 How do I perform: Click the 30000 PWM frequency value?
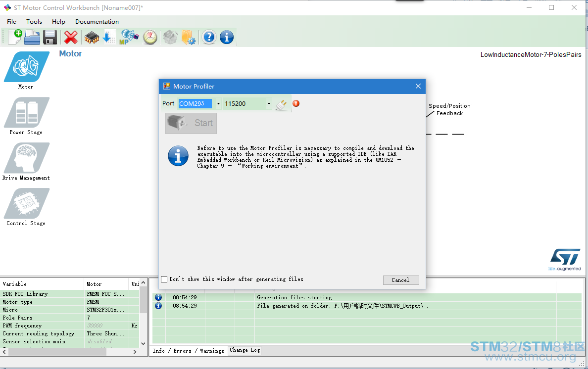(x=95, y=325)
